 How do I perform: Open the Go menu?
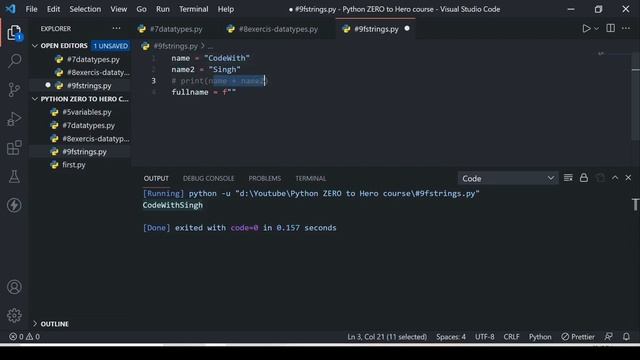(x=141, y=9)
